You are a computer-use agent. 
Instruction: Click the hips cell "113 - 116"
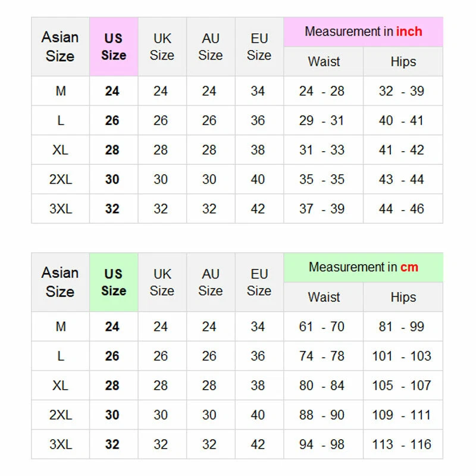(x=402, y=444)
